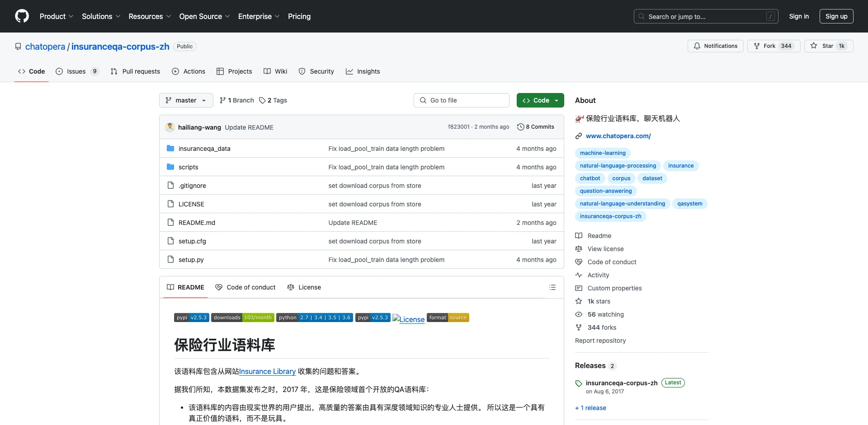868x425 pixels.
Task: Visit www.chatopera.com website link
Action: point(618,136)
